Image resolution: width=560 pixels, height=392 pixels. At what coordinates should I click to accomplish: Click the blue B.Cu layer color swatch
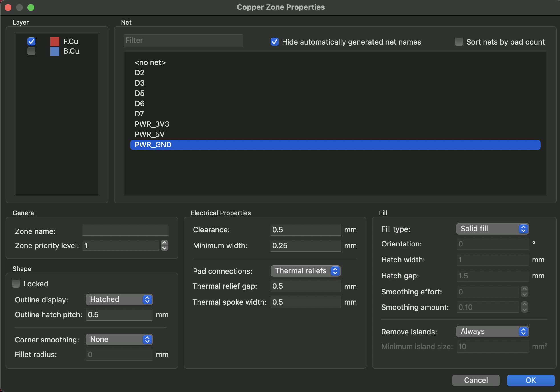(55, 51)
